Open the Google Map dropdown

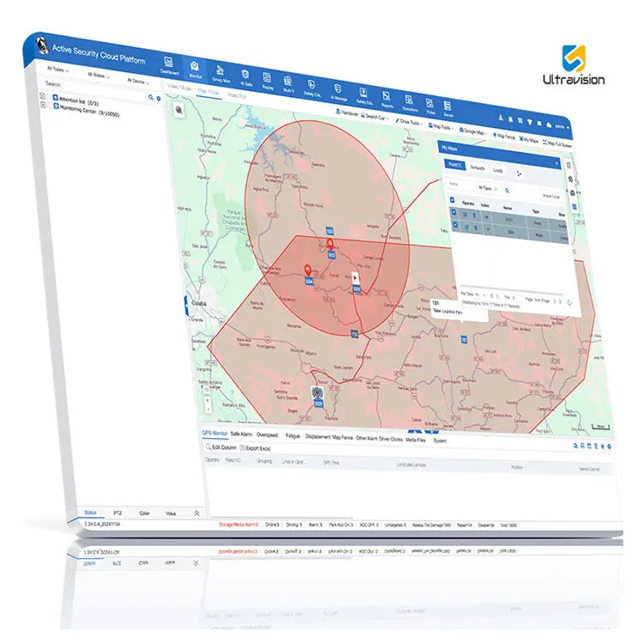473,131
